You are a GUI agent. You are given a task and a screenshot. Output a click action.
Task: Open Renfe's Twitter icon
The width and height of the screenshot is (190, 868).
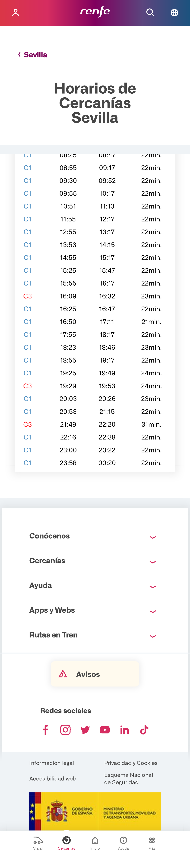[85, 729]
